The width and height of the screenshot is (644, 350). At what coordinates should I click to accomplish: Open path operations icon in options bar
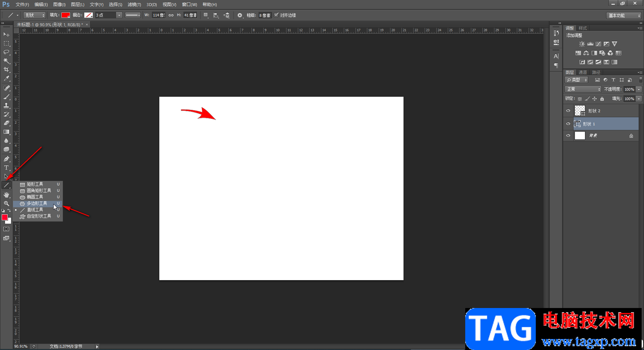206,15
